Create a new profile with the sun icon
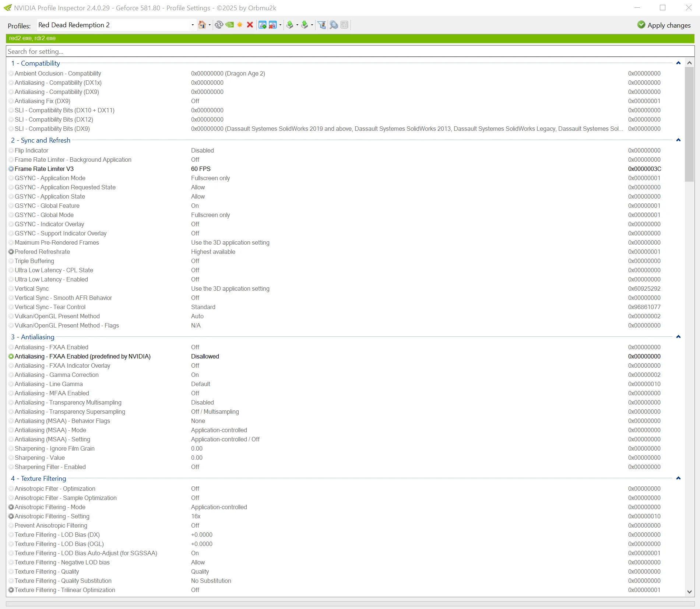Screen dimensions: 700x609 (x=240, y=25)
